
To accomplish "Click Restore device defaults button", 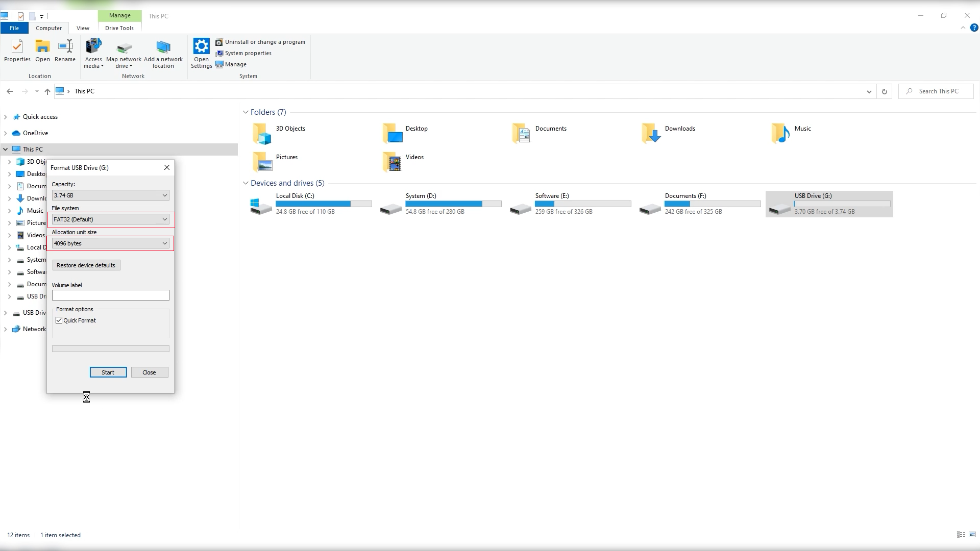I will coord(86,265).
